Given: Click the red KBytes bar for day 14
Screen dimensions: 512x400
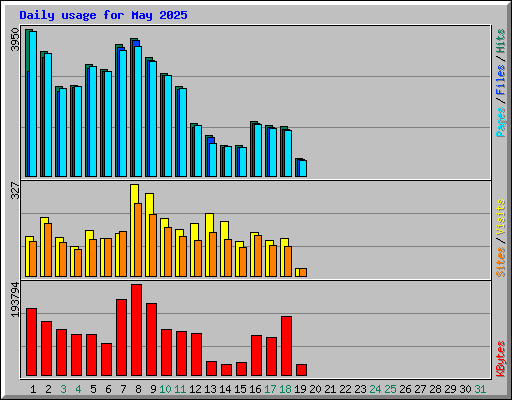Looking at the screenshot, I should [x=226, y=370].
